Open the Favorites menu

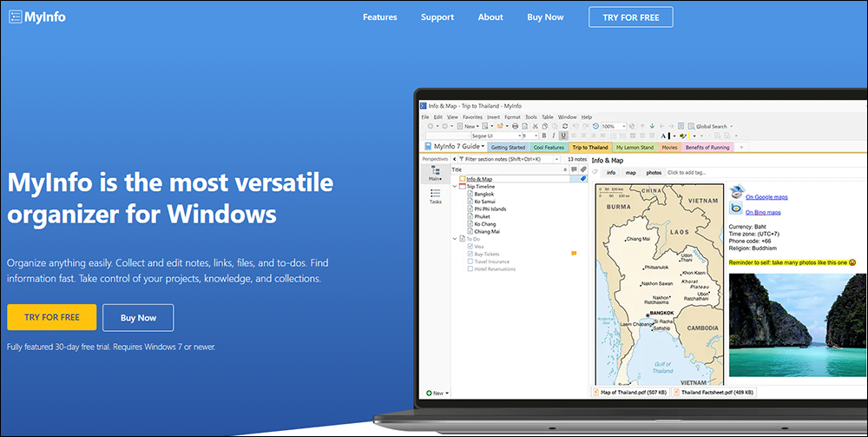click(x=472, y=117)
